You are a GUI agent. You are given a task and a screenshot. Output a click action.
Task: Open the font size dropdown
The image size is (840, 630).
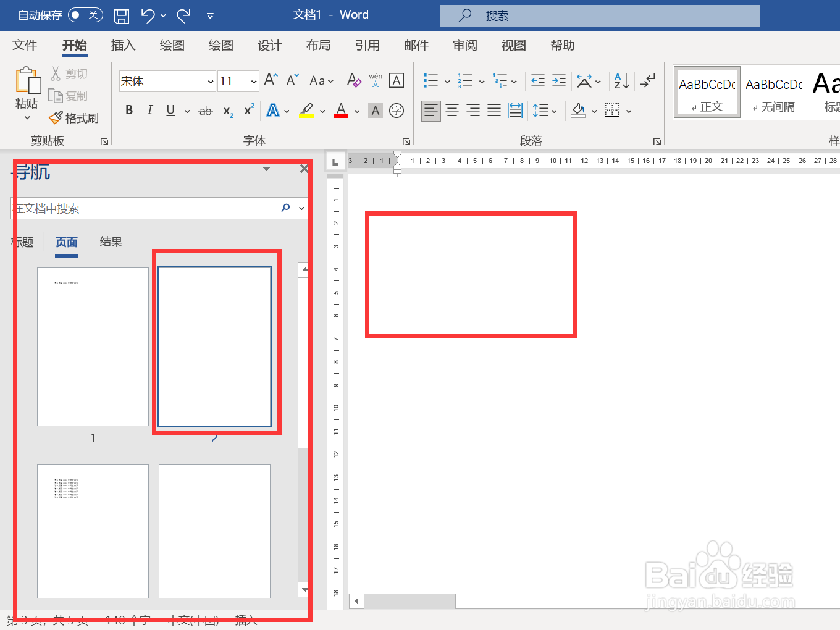click(254, 81)
